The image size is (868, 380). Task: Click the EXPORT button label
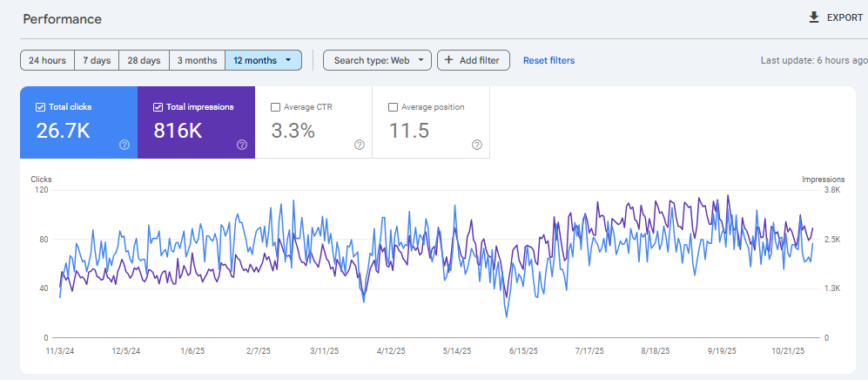845,17
